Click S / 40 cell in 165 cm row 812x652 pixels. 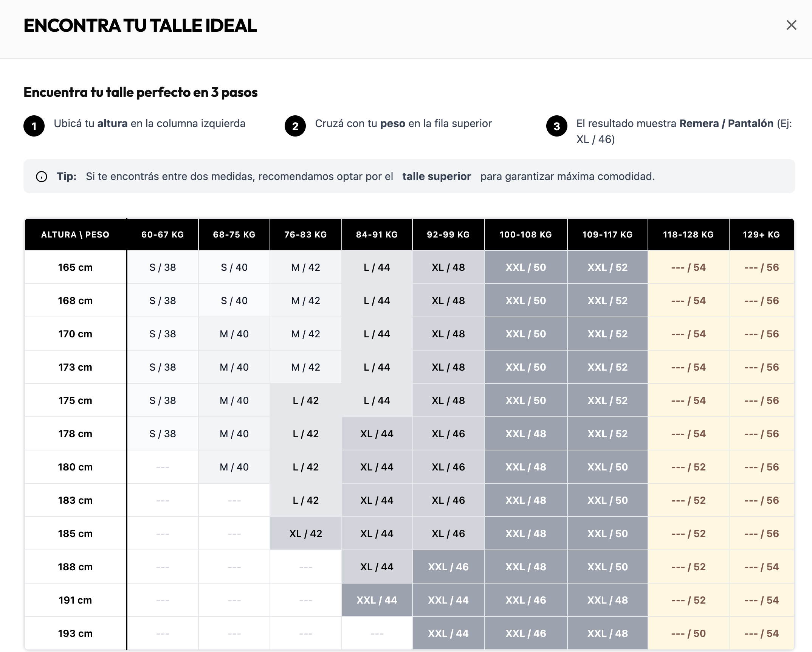(234, 267)
